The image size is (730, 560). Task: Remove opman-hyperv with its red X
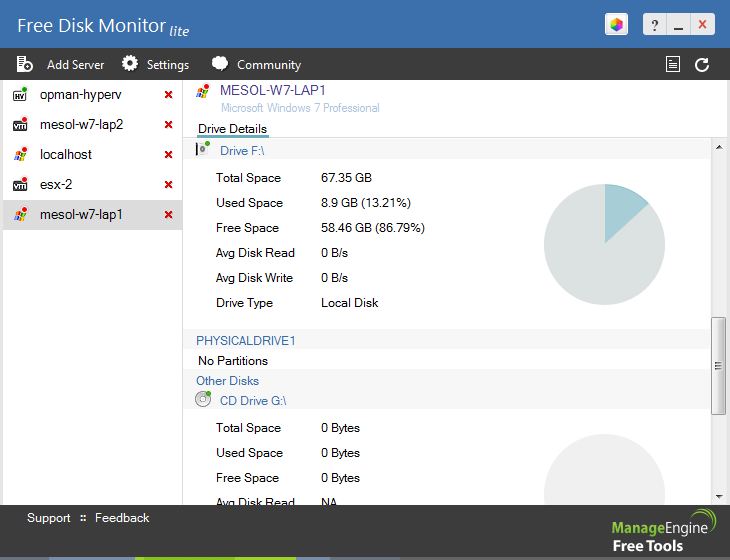(169, 94)
